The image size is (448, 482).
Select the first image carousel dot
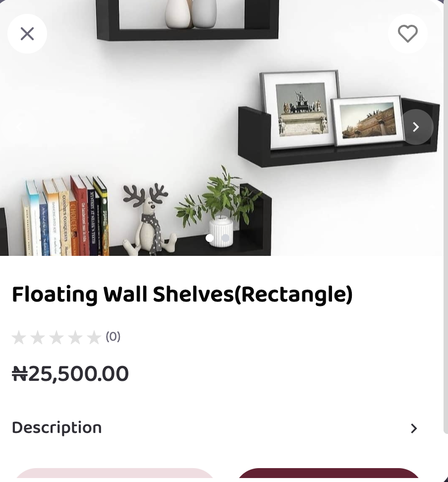tap(210, 238)
